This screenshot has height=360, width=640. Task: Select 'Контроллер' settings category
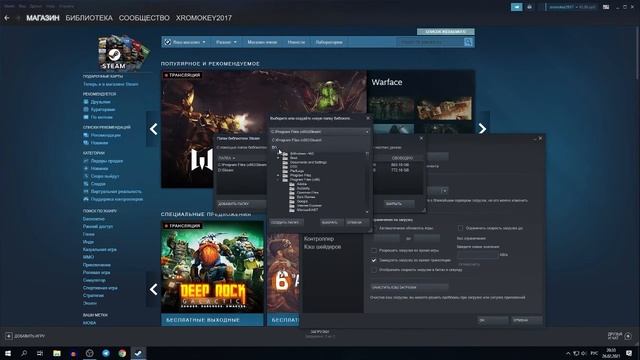coord(319,239)
